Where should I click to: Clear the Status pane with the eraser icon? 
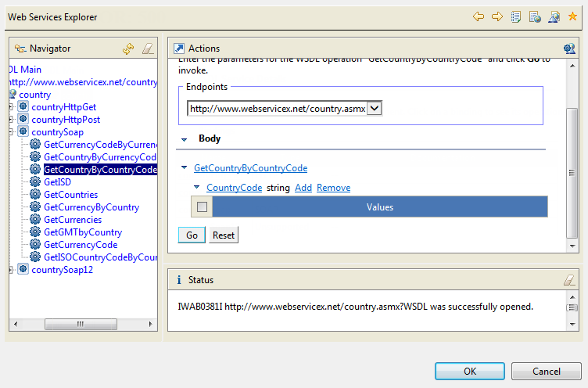point(569,279)
